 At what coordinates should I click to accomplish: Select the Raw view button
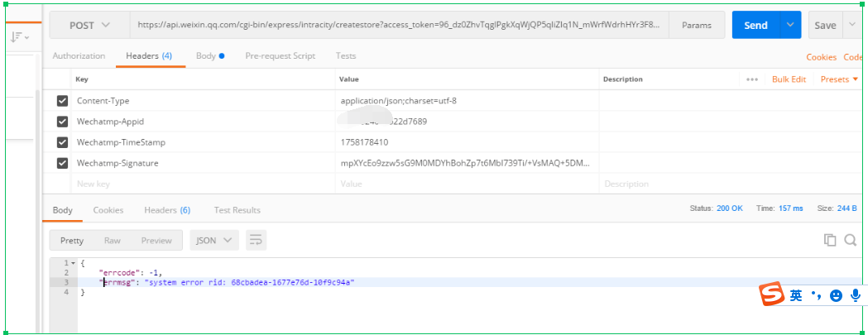click(113, 241)
